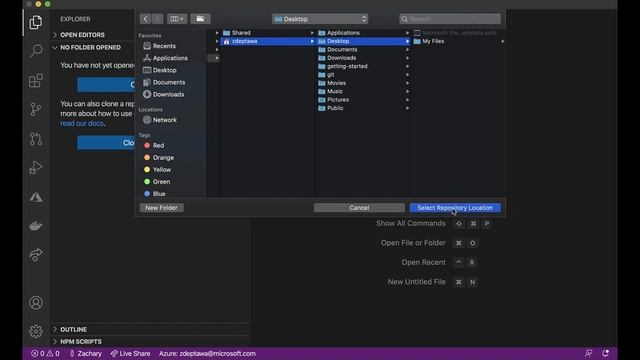
Task: Open the GitHub Pull Requests icon
Action: [x=36, y=139]
